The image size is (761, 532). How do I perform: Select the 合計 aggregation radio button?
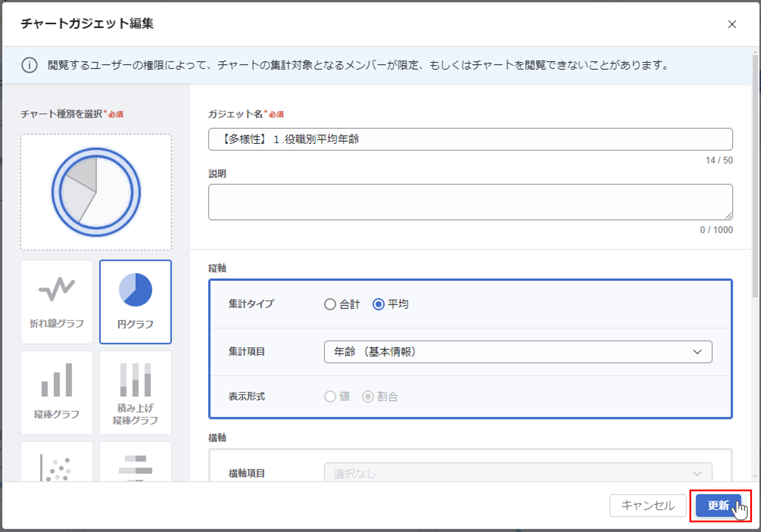pos(330,304)
